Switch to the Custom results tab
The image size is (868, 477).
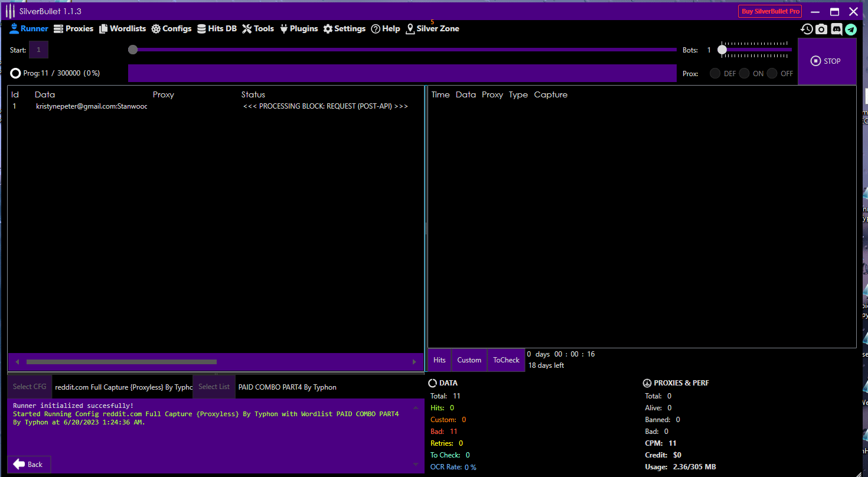click(469, 360)
